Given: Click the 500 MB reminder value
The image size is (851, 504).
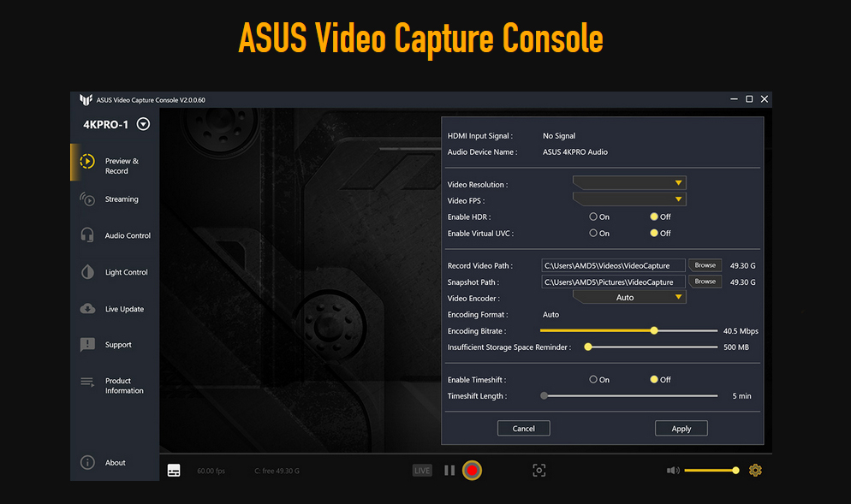Looking at the screenshot, I should tap(736, 347).
